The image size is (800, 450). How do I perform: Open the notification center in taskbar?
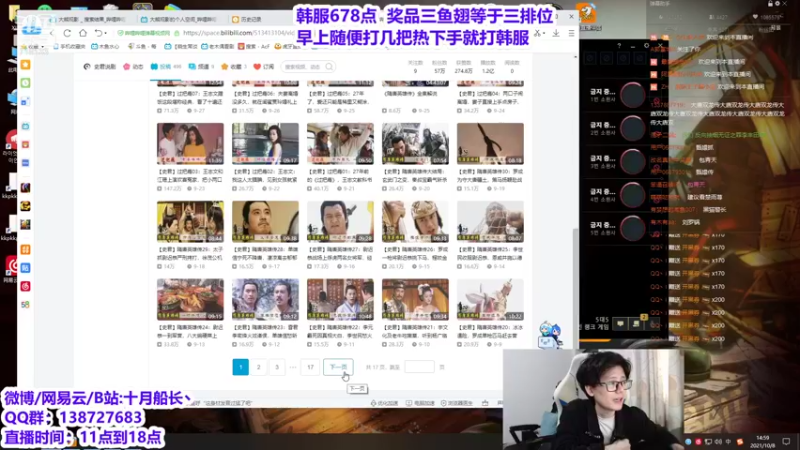pos(786,441)
